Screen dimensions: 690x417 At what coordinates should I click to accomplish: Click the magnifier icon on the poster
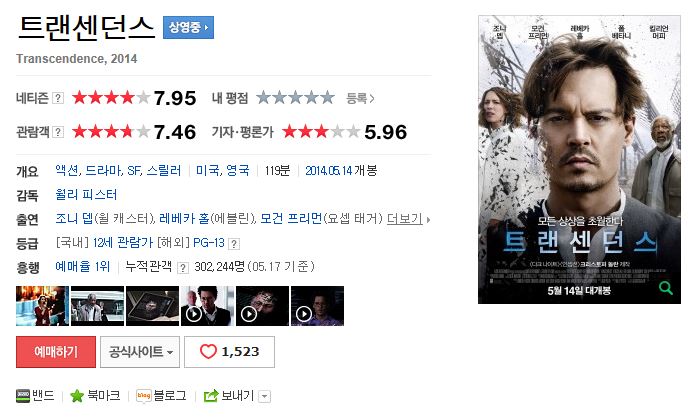(666, 288)
